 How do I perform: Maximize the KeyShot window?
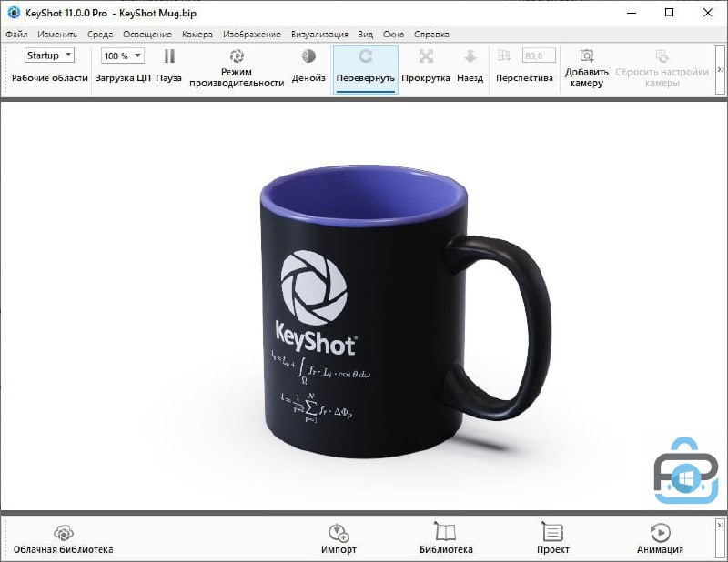coord(670,13)
